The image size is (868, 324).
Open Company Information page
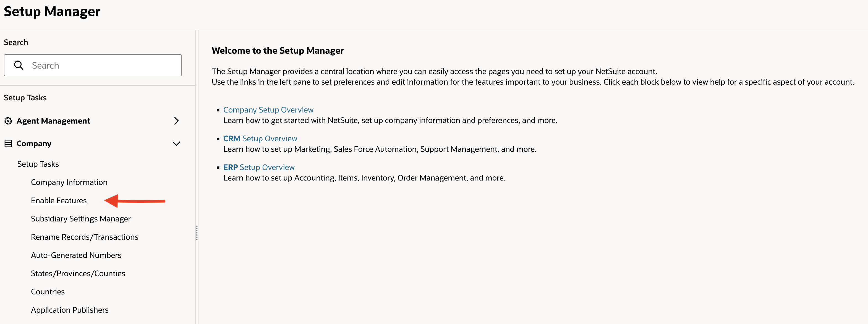click(69, 182)
